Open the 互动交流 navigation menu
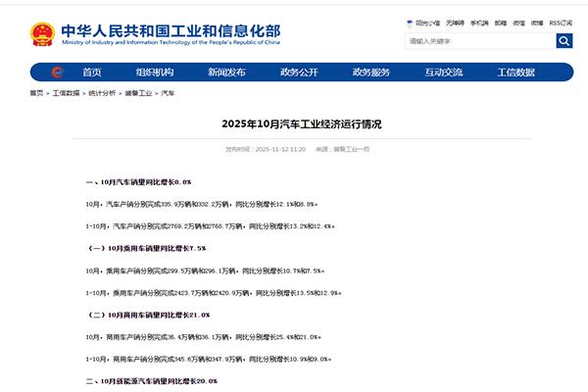The width and height of the screenshot is (588, 392). coord(444,73)
